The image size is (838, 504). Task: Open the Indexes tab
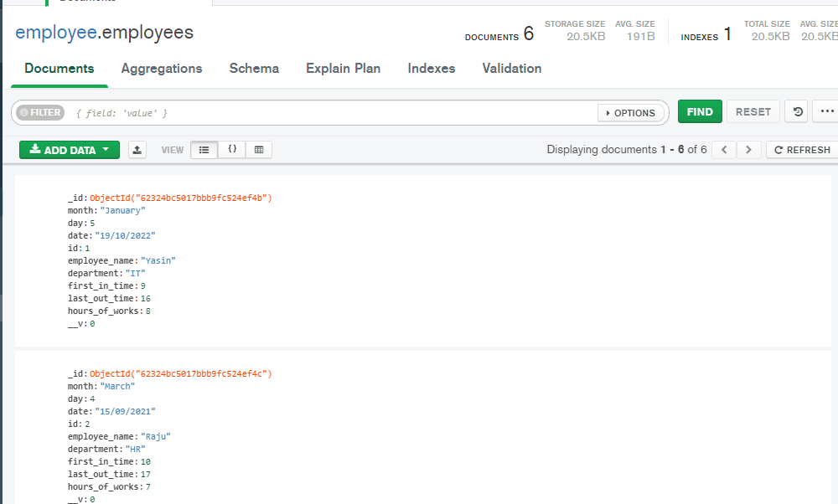tap(431, 69)
